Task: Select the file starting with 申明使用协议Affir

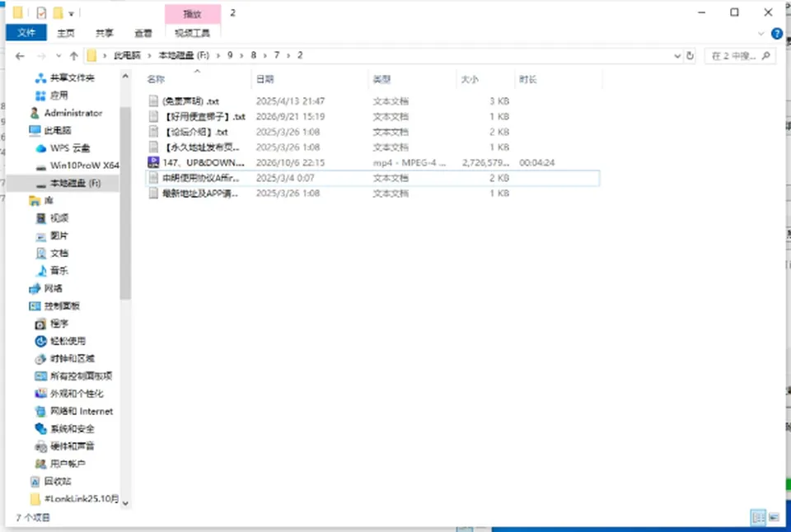Action: point(372,178)
